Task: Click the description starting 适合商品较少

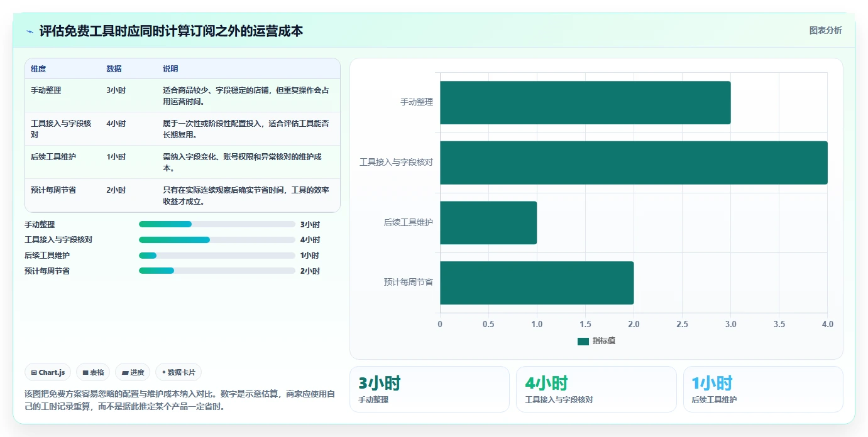Action: [x=246, y=95]
